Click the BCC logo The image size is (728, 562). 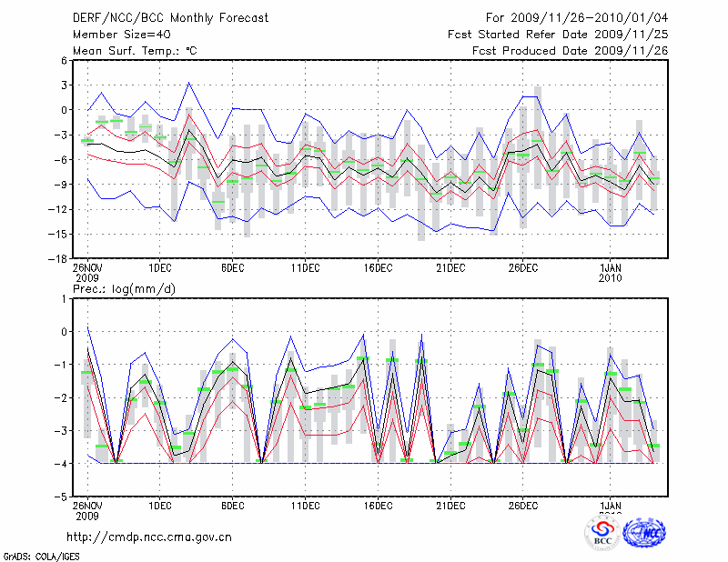tap(602, 534)
